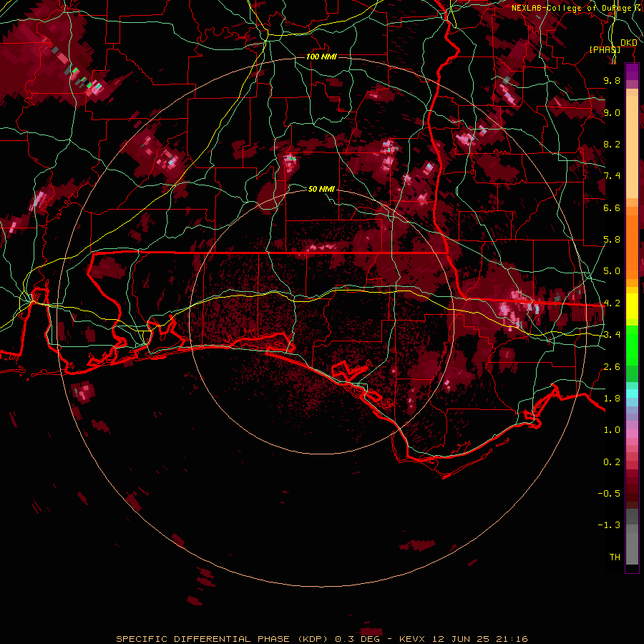644x644 pixels.
Task: Click the 1.0 legend value
Action: click(612, 430)
